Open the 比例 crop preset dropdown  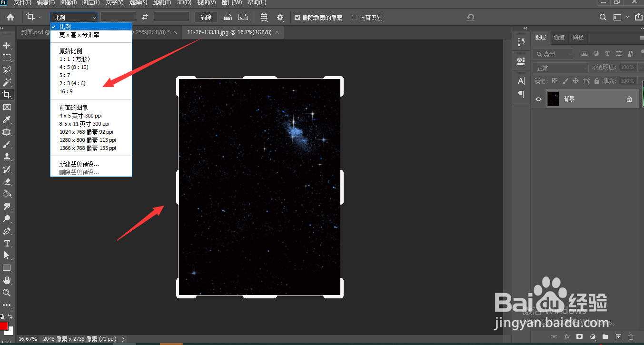(x=74, y=17)
